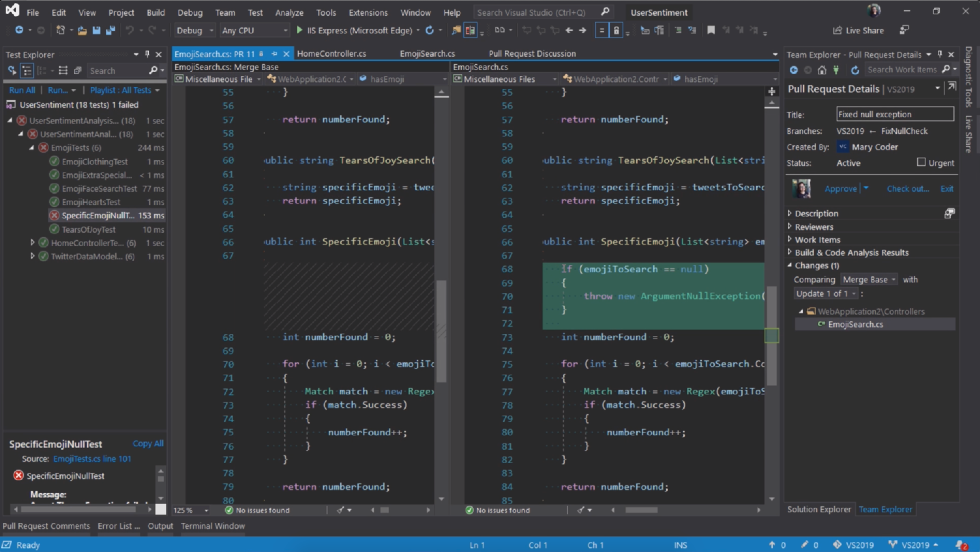
Task: Open the Extensions menu in menu bar
Action: [368, 12]
